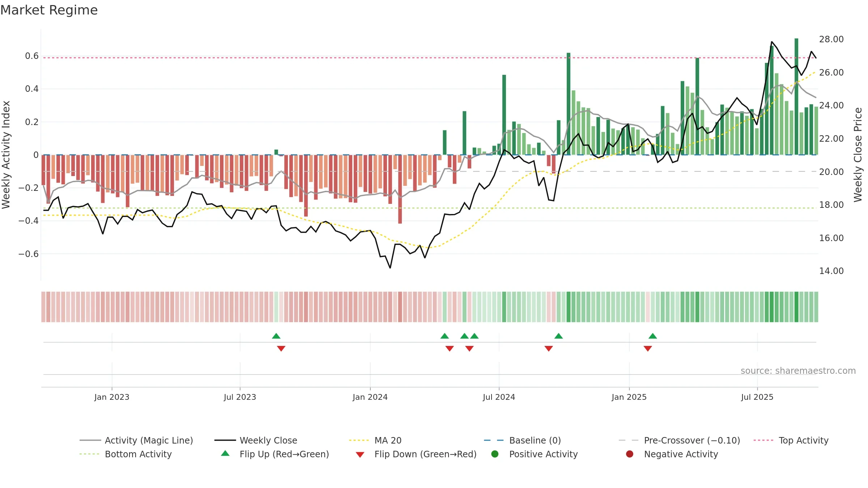Click the 14.00 price axis label
868x488 pixels.
pos(831,271)
